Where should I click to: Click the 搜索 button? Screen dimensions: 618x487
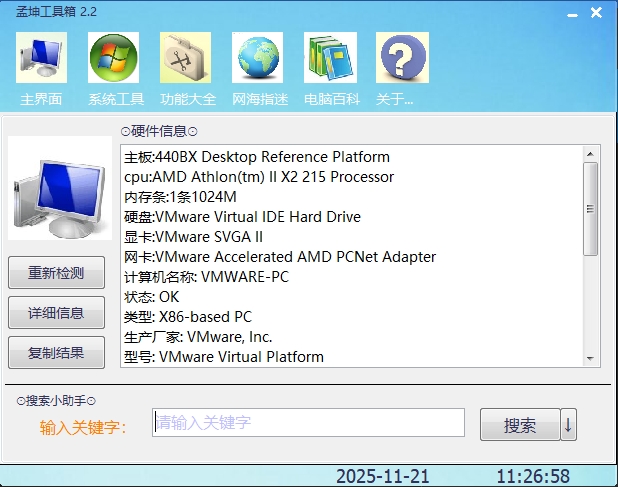(520, 424)
